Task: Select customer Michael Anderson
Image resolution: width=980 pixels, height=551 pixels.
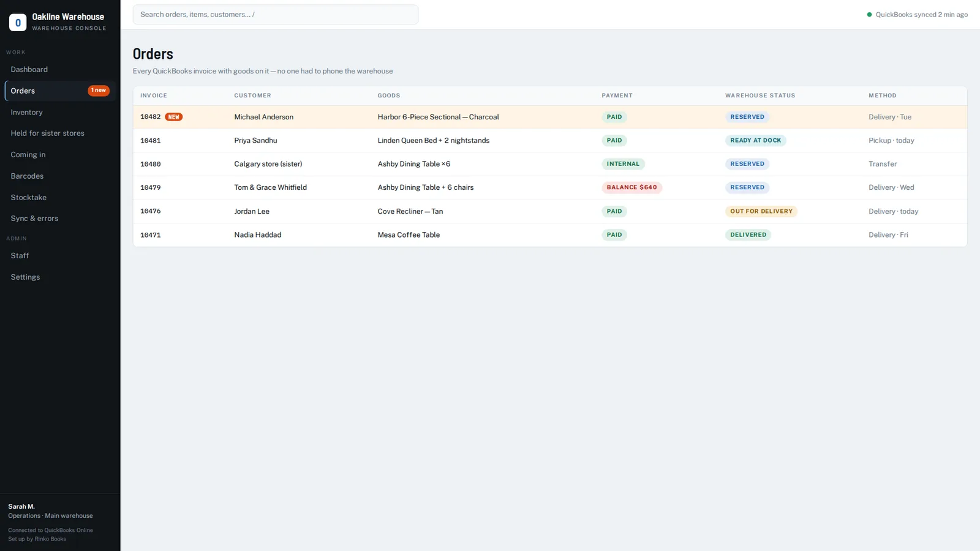Action: (x=264, y=117)
